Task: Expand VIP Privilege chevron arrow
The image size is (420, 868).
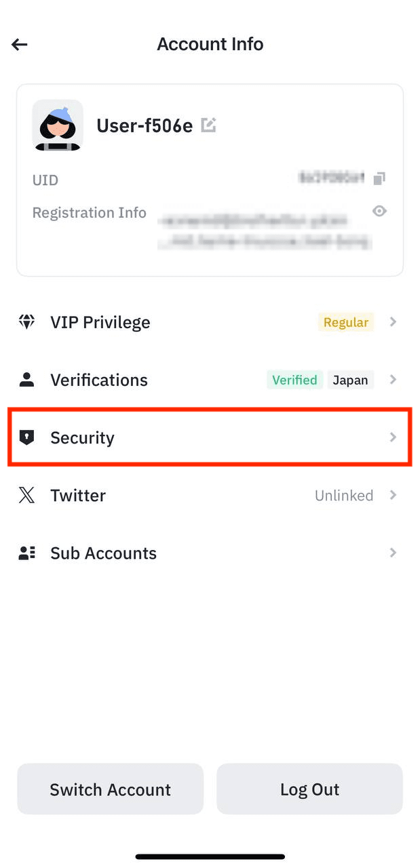Action: point(393,322)
